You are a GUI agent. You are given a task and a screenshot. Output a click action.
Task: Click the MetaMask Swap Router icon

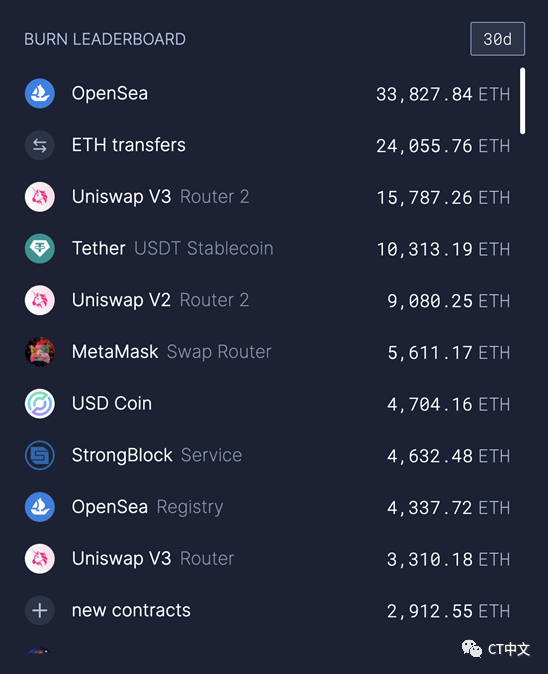point(40,352)
